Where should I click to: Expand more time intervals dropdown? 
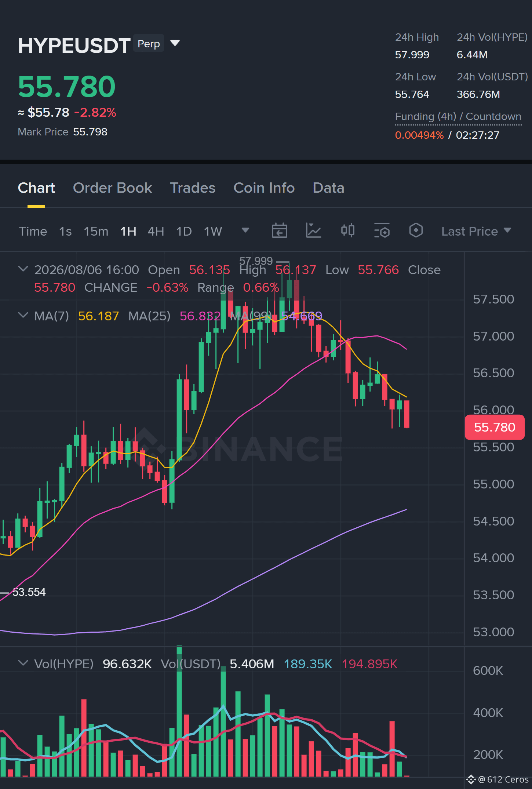coord(245,230)
